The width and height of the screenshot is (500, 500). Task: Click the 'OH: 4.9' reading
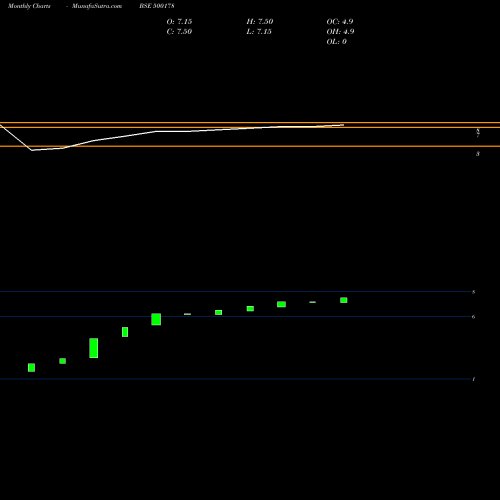click(x=340, y=32)
